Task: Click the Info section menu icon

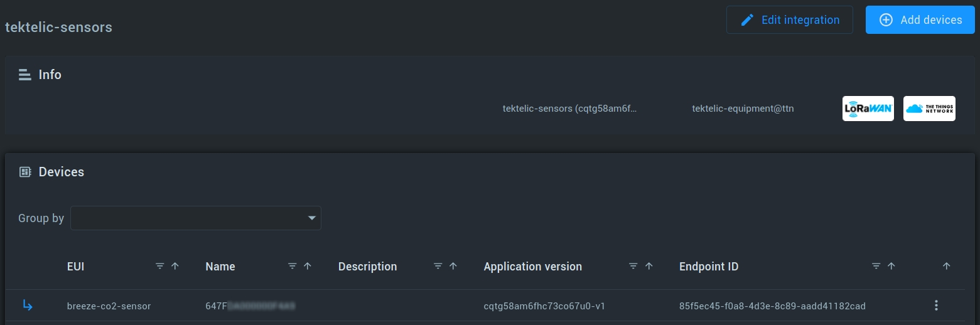Action: pos(25,75)
